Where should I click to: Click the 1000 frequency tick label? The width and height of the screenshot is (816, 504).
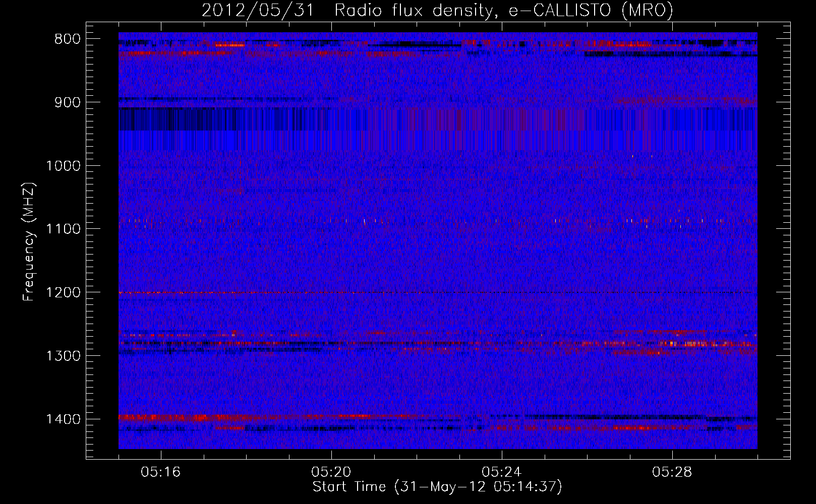coord(63,166)
